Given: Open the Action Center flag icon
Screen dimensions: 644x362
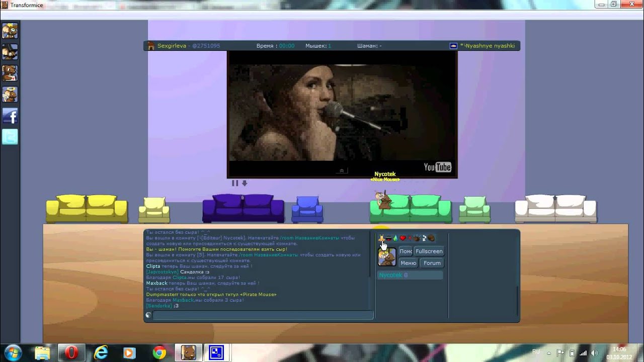Looking at the screenshot, I should point(560,352).
